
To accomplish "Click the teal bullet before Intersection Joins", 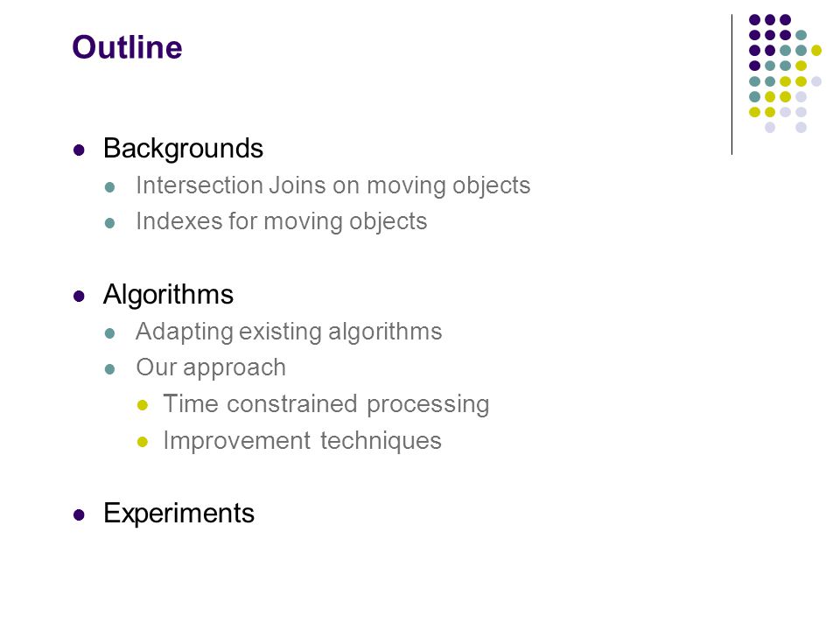I will point(110,187).
